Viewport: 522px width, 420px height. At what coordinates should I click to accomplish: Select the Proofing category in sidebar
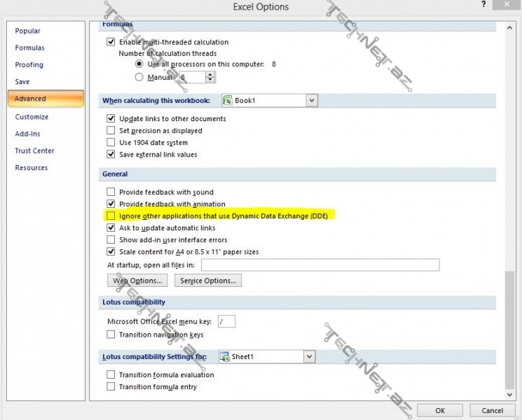[x=29, y=65]
